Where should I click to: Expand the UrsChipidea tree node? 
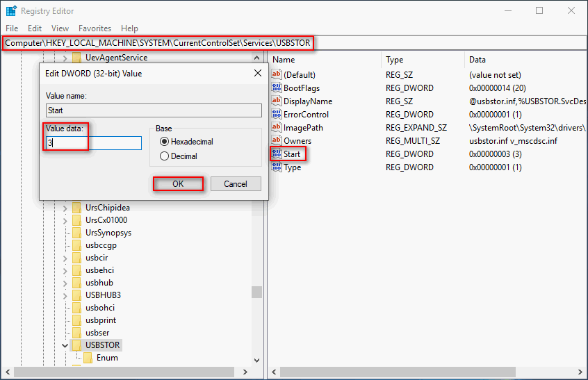pyautogui.click(x=65, y=208)
